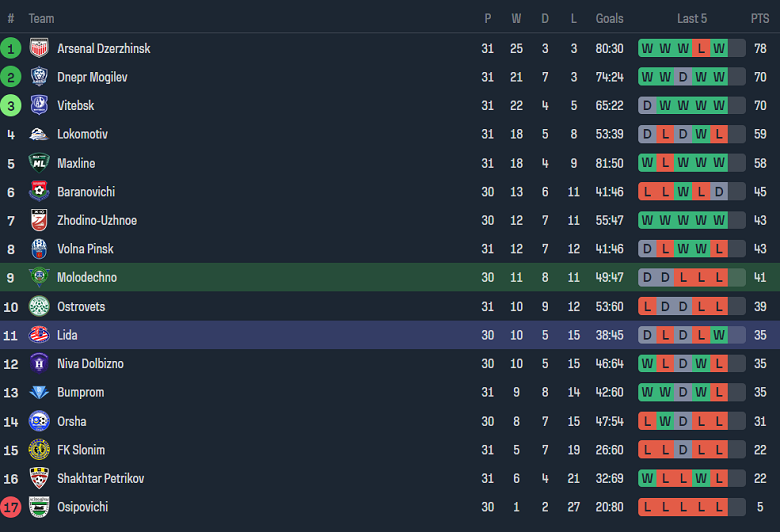Click the Vitebsk team badge
Image resolution: width=780 pixels, height=532 pixels.
point(39,105)
